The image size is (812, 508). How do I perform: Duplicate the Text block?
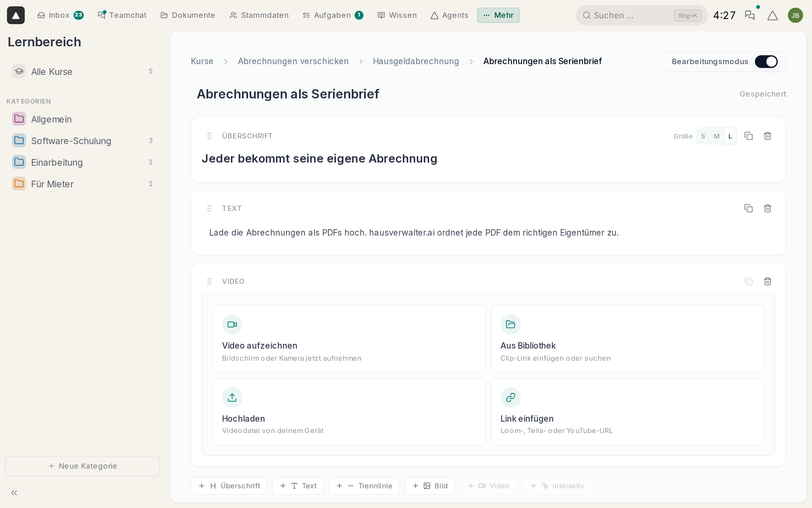click(749, 208)
